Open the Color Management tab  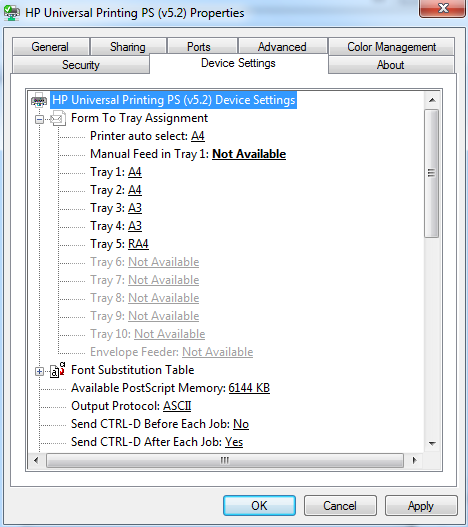pyautogui.click(x=392, y=47)
